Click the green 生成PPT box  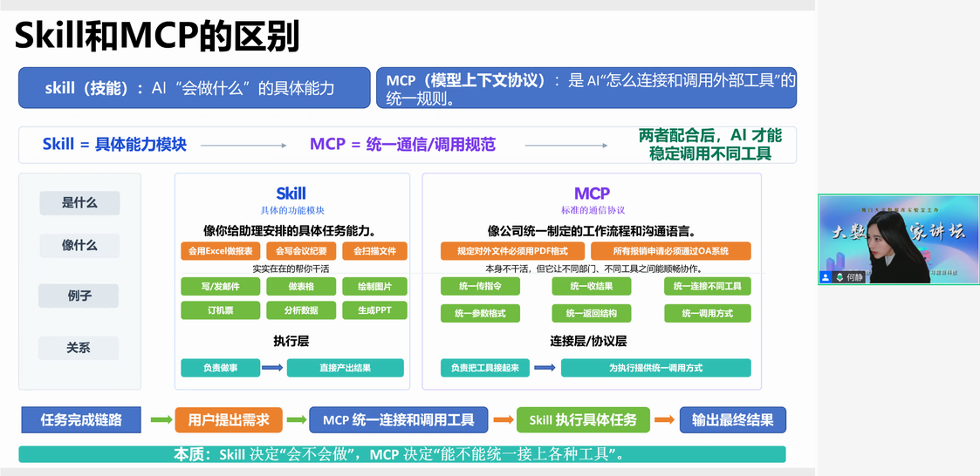(x=374, y=310)
